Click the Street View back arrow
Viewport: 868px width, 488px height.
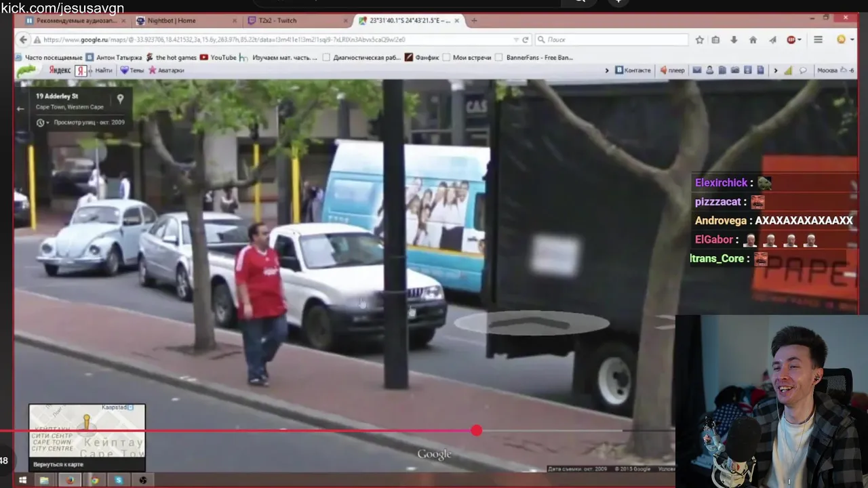[x=20, y=108]
